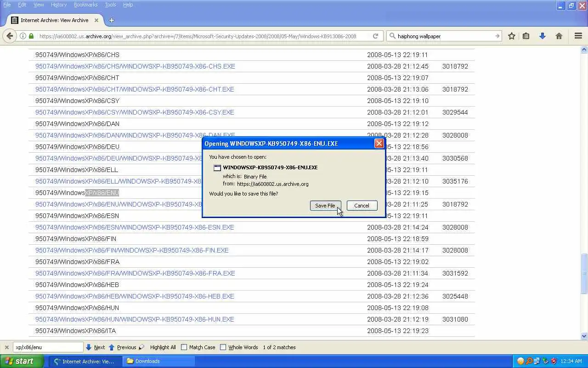
Task: Find next match arrow
Action: coord(89,347)
